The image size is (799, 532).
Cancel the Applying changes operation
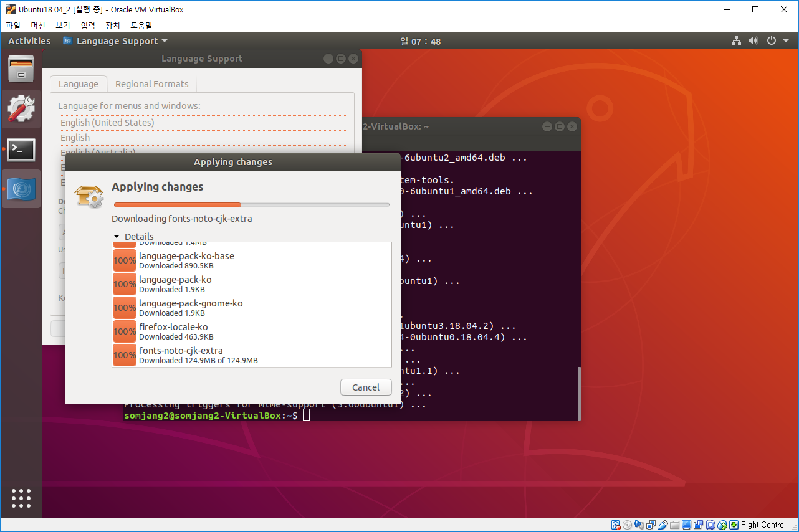(x=366, y=387)
